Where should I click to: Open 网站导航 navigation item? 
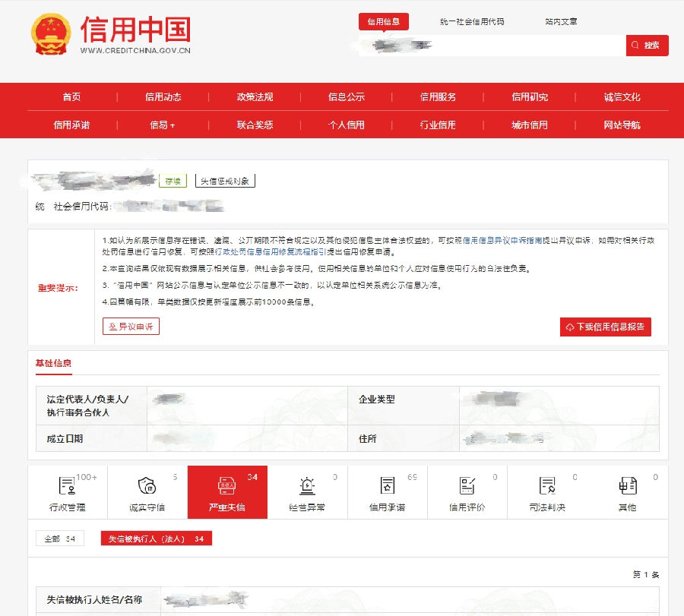[622, 125]
